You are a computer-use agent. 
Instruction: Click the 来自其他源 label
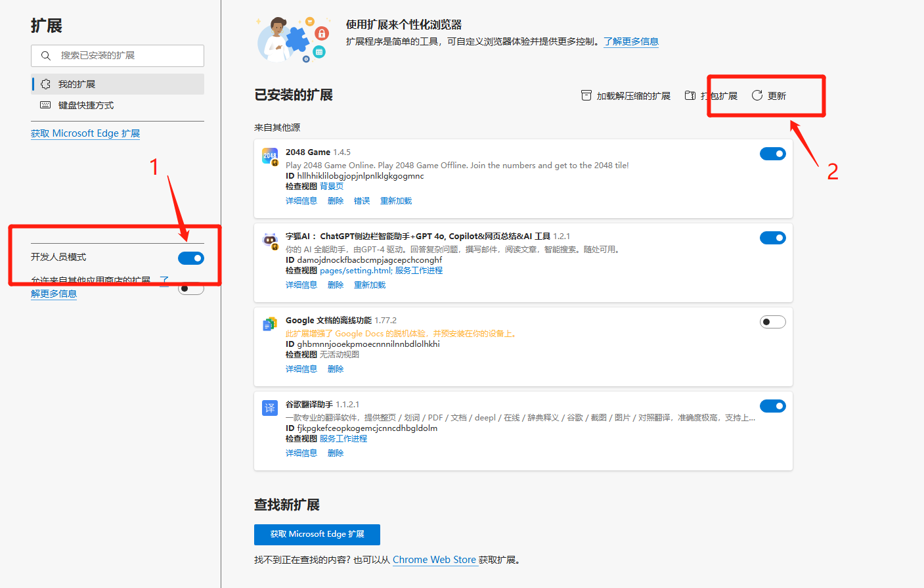(x=277, y=127)
